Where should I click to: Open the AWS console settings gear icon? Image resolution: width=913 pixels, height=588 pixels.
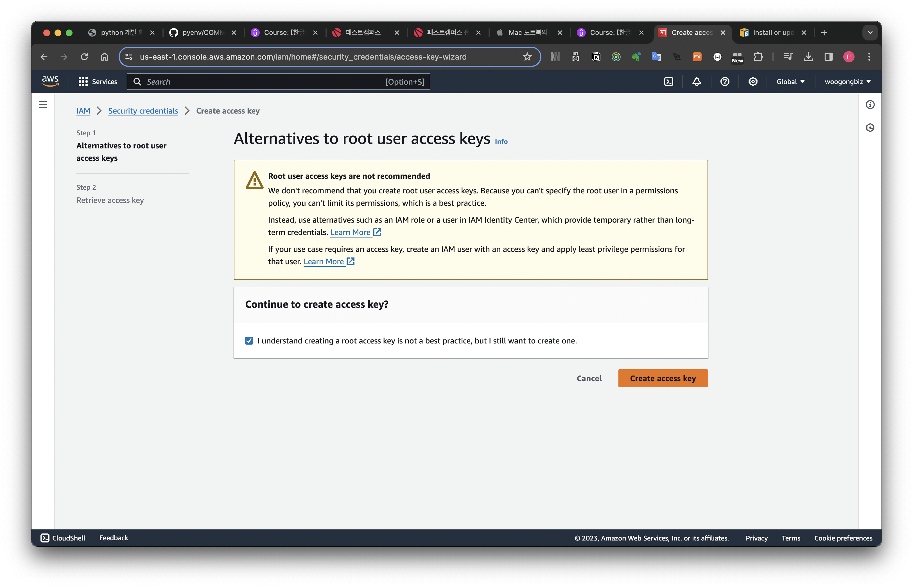752,82
